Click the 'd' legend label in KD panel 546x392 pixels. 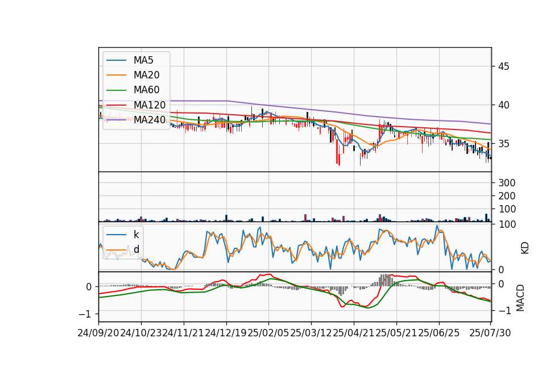pyautogui.click(x=136, y=249)
